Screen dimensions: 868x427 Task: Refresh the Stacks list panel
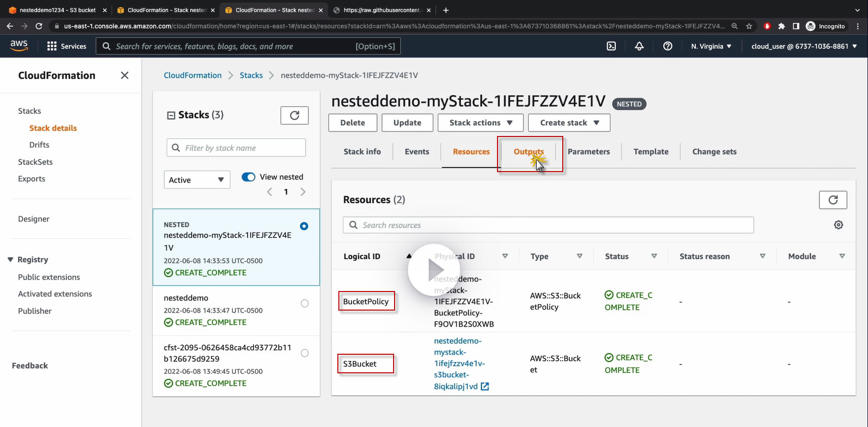coord(294,115)
